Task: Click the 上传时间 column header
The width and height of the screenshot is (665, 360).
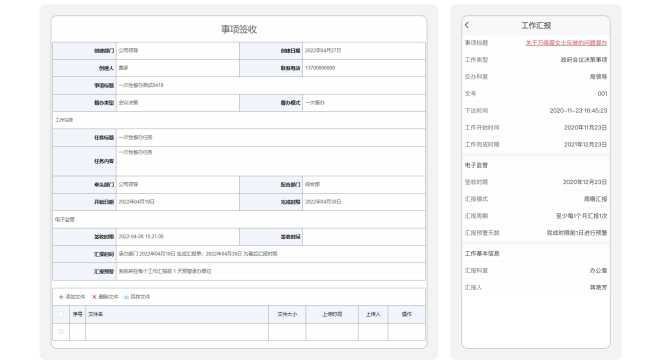Action: point(332,314)
